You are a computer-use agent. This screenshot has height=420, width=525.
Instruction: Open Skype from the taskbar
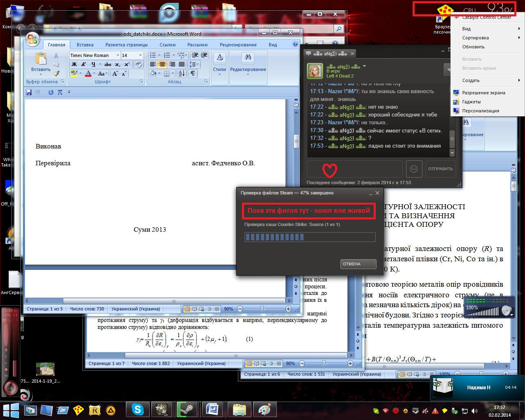[137, 409]
